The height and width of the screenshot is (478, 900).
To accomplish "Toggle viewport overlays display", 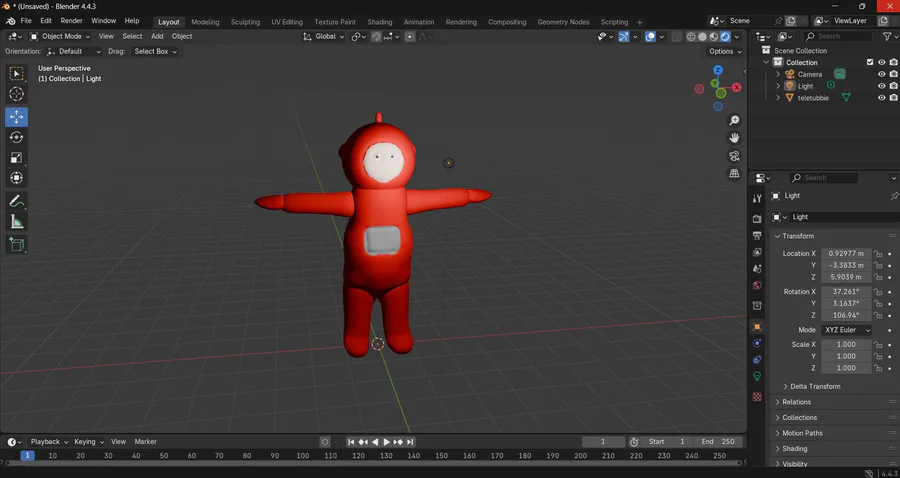I will [x=650, y=36].
